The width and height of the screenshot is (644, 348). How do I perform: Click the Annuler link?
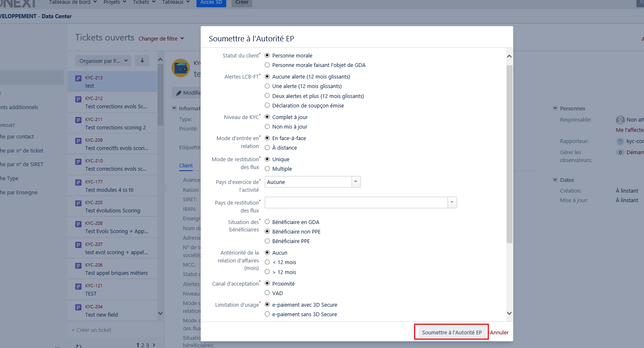(x=499, y=332)
